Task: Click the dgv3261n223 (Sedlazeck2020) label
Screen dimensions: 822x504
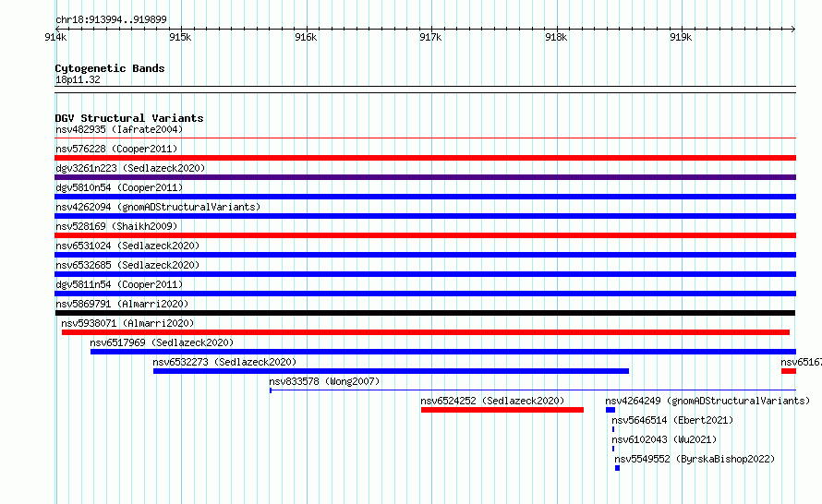Action: [x=130, y=168]
